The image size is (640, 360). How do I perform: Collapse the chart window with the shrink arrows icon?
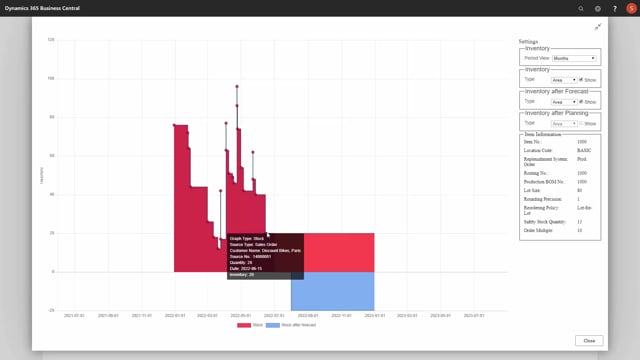[598, 27]
